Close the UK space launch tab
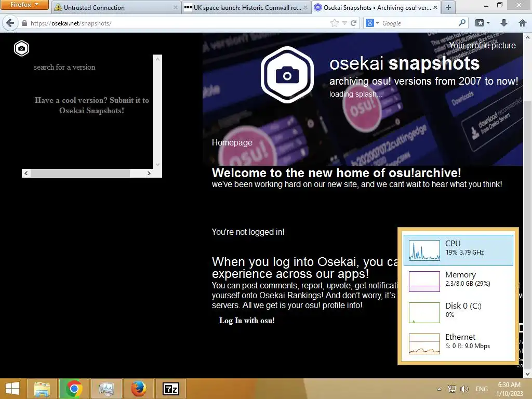This screenshot has width=532, height=399. tap(305, 7)
